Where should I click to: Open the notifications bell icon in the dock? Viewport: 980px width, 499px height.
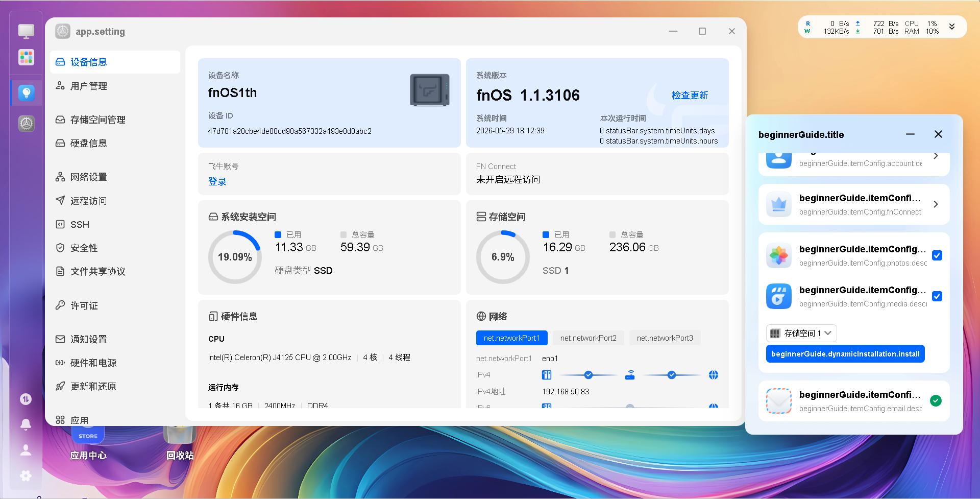click(x=26, y=424)
